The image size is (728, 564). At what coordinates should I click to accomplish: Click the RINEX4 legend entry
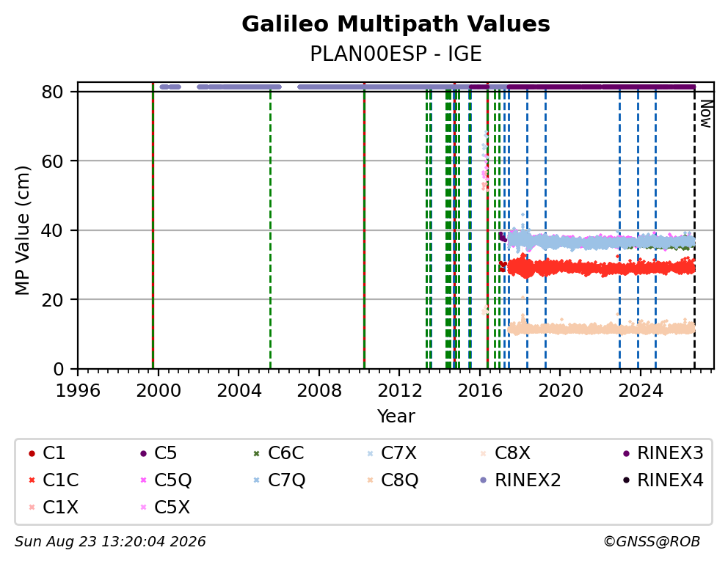tap(663, 480)
